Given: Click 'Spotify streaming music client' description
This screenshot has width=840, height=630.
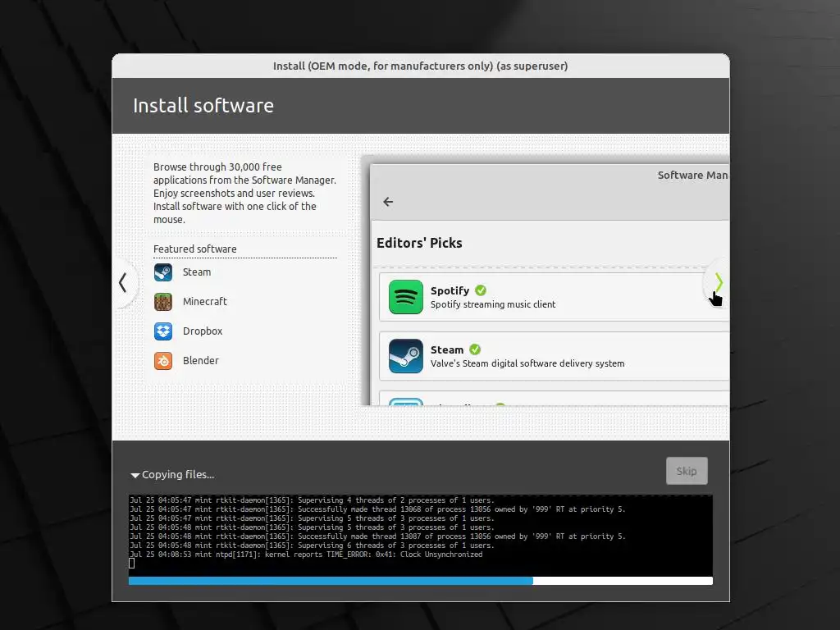Looking at the screenshot, I should (493, 304).
